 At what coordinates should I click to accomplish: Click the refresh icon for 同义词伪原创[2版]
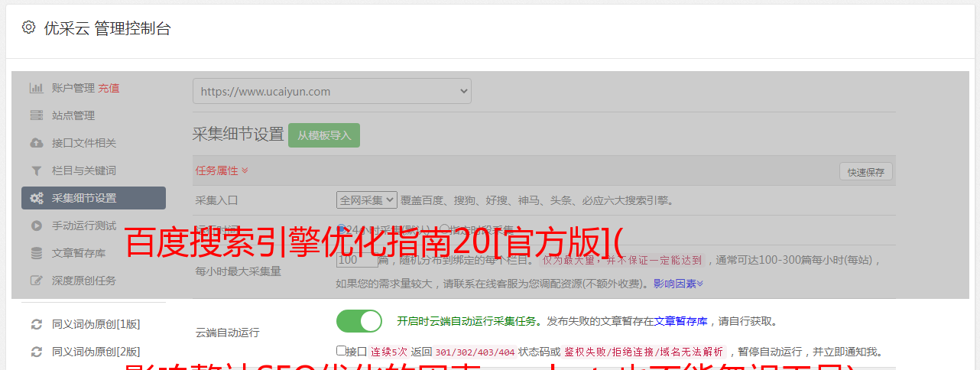(36, 352)
